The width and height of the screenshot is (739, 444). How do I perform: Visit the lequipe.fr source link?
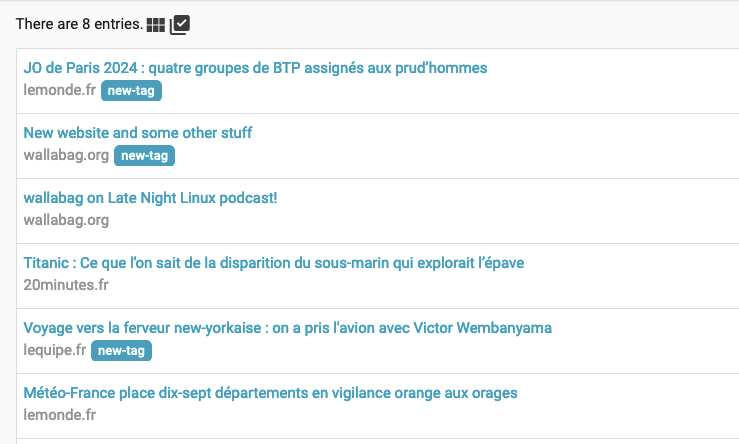[55, 350]
